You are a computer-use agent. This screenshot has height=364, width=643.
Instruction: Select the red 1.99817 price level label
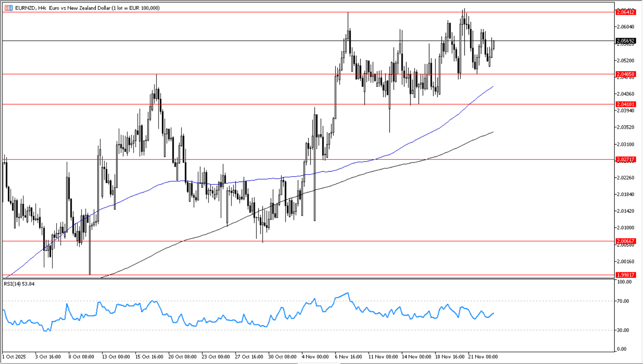pyautogui.click(x=625, y=275)
